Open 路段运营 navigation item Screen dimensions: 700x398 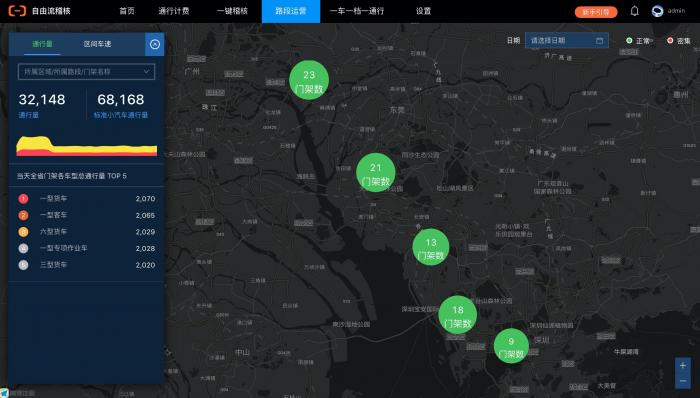(291, 11)
